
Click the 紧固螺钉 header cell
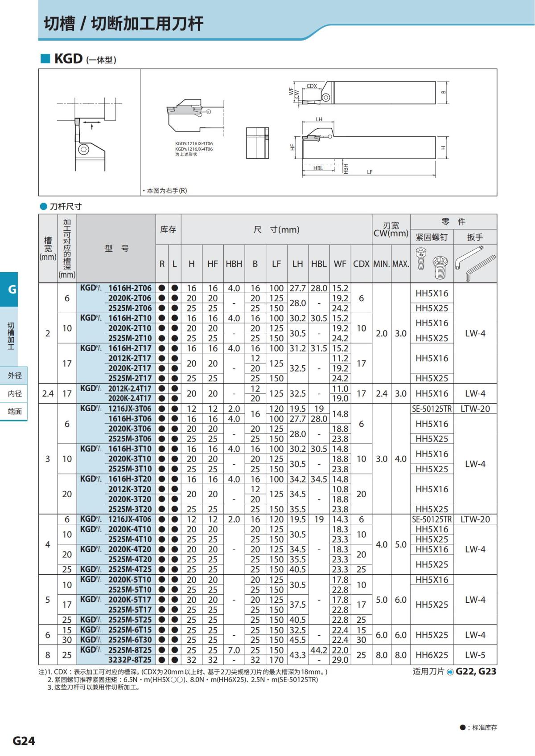pos(432,237)
